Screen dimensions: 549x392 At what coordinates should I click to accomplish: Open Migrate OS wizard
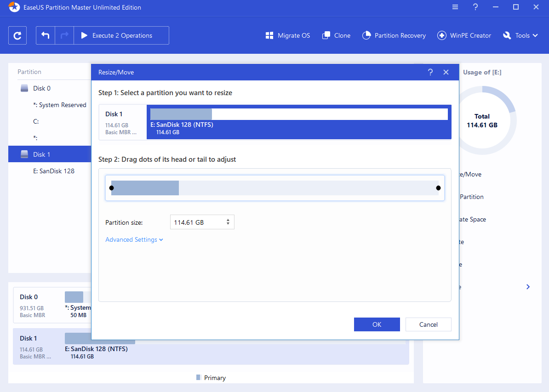[288, 35]
